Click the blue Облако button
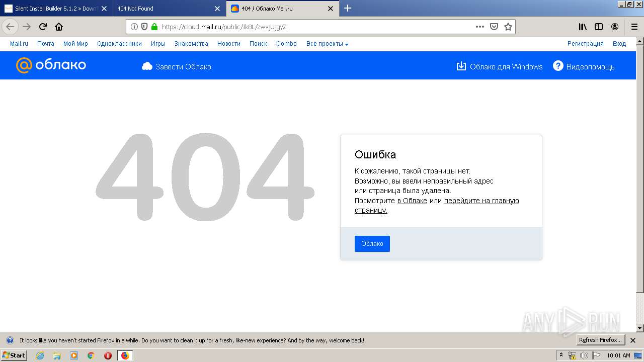 (372, 244)
